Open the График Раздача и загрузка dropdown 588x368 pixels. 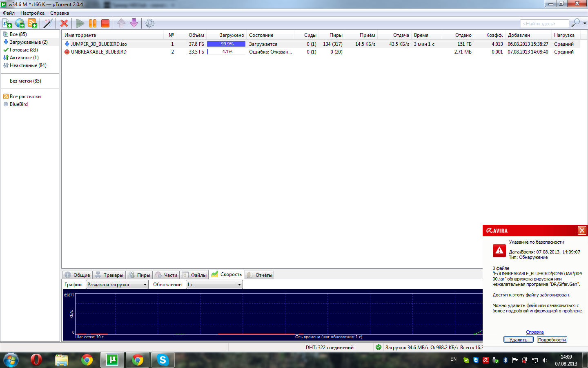click(117, 285)
